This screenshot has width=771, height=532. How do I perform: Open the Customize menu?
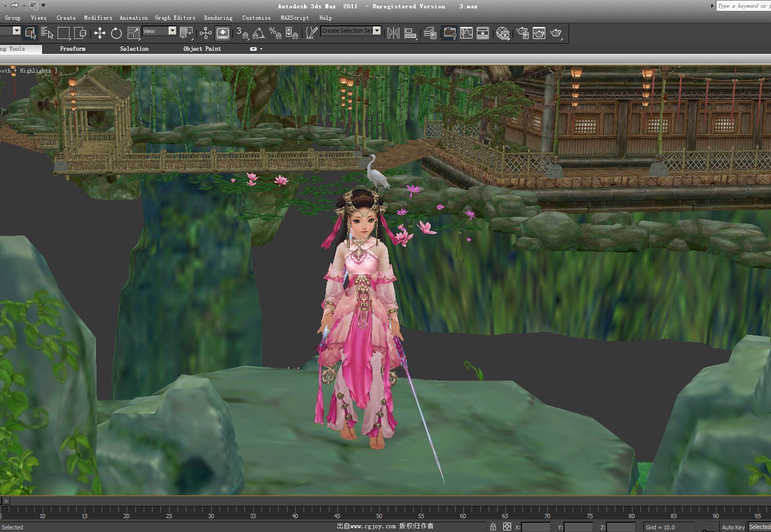(256, 18)
